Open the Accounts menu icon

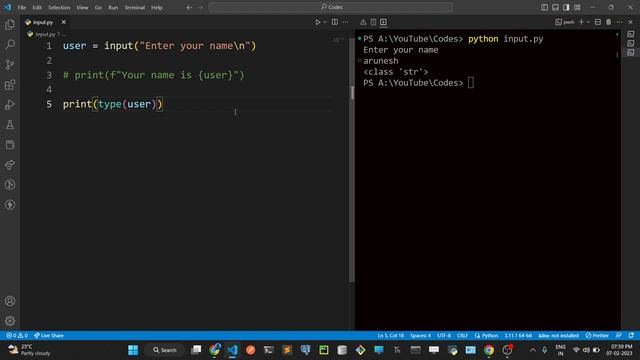(x=10, y=301)
